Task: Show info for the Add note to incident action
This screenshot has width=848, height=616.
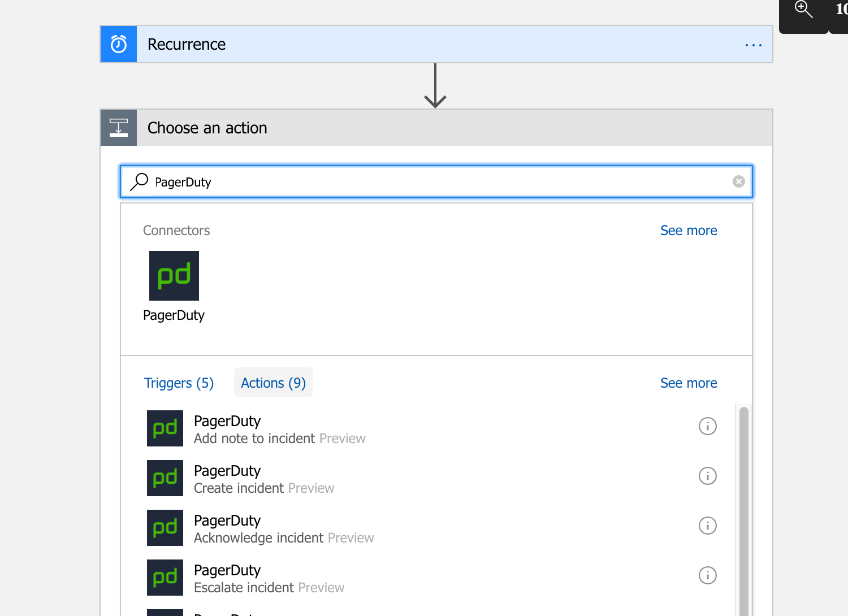Action: coord(707,426)
